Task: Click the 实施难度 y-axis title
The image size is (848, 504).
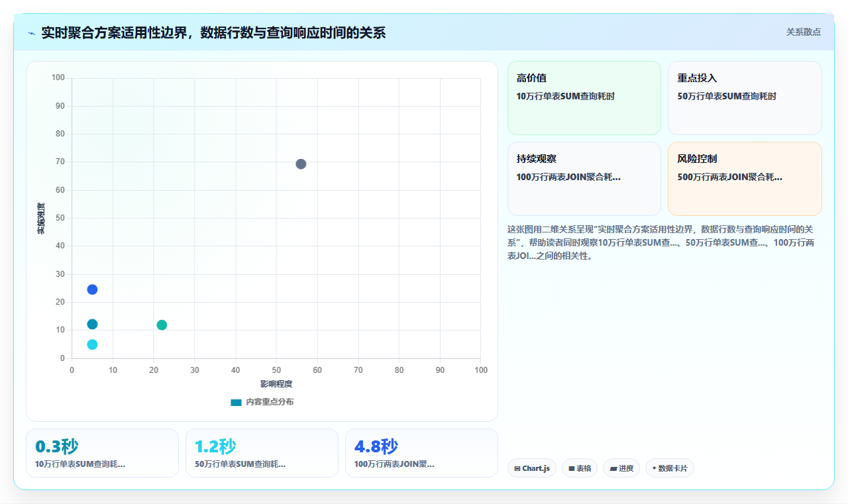Action: click(41, 219)
